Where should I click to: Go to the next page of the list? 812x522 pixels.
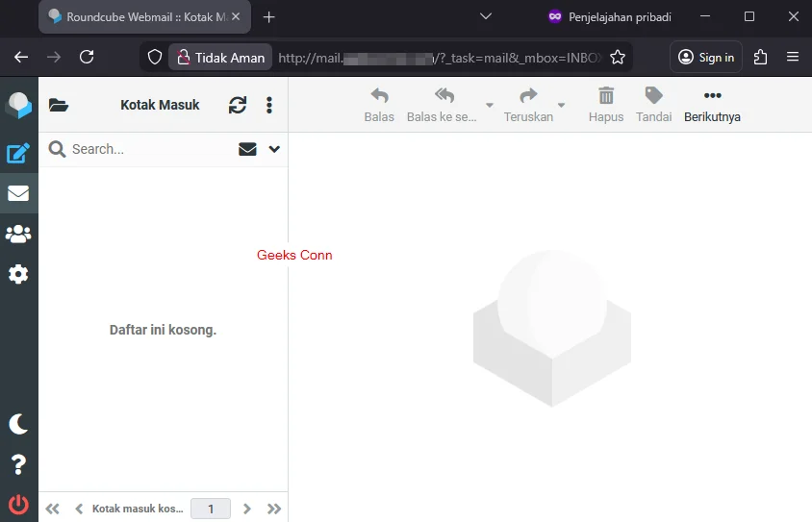[x=247, y=509]
